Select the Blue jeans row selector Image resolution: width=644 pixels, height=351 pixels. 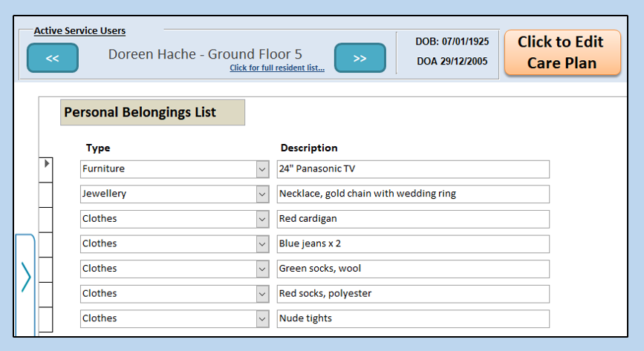pos(46,243)
